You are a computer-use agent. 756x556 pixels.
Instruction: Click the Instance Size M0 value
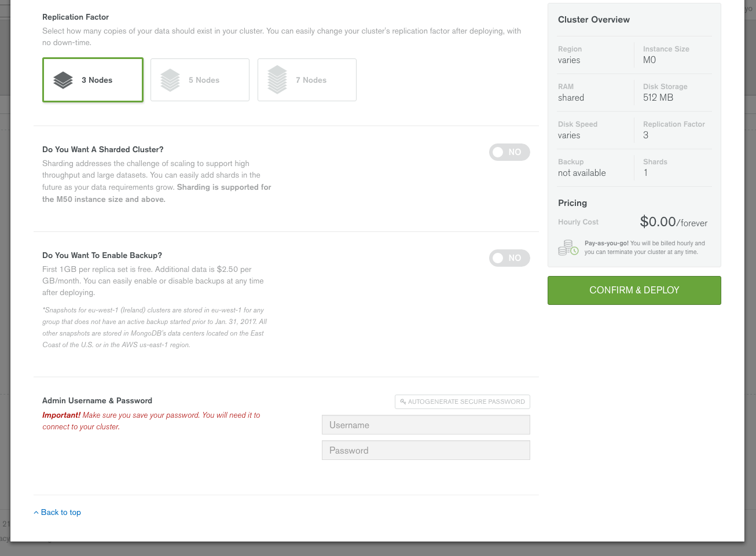[649, 60]
